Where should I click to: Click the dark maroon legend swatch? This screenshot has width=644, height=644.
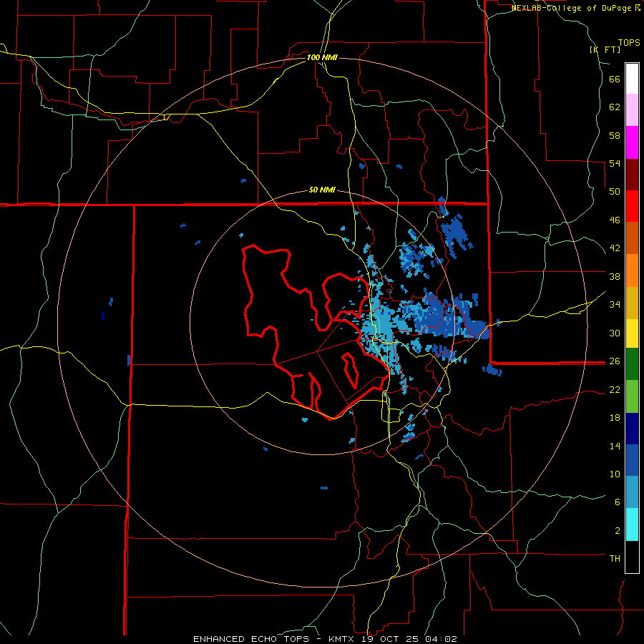click(x=632, y=175)
